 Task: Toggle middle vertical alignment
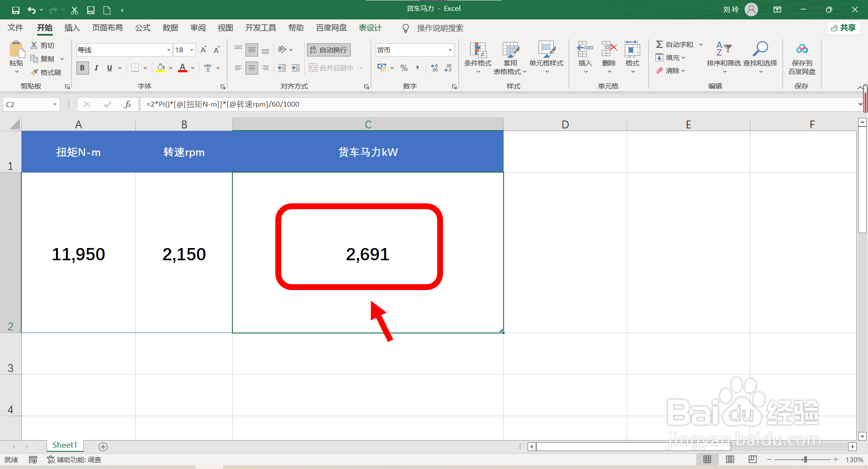coord(252,50)
